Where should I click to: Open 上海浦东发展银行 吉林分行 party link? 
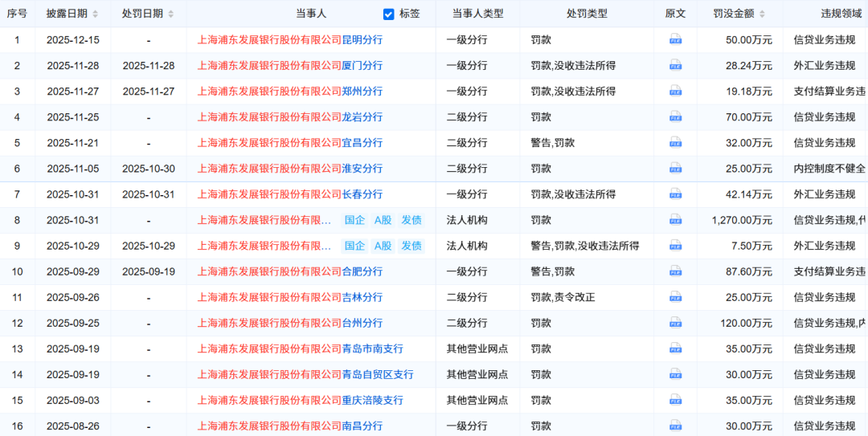pos(290,297)
